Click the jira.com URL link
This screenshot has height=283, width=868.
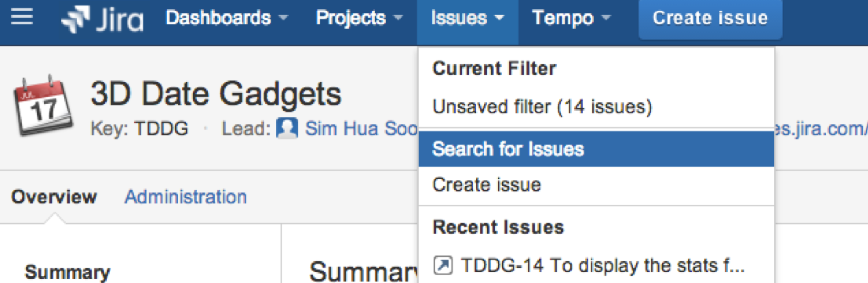(x=820, y=128)
